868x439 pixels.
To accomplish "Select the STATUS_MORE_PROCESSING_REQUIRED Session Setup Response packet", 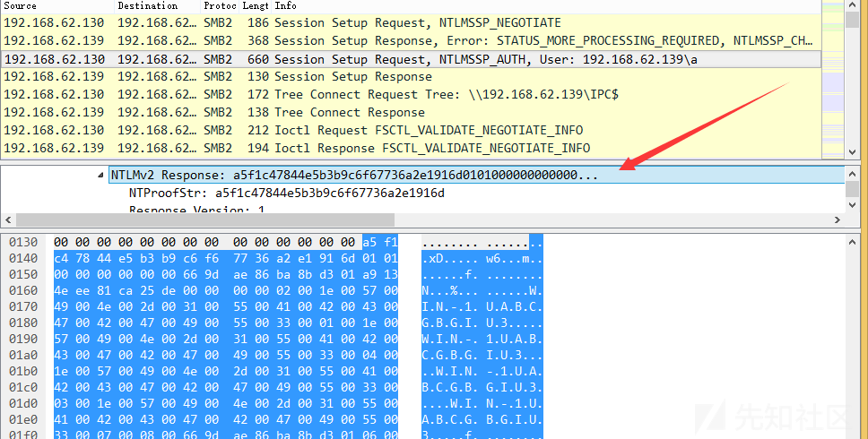I will click(x=411, y=41).
